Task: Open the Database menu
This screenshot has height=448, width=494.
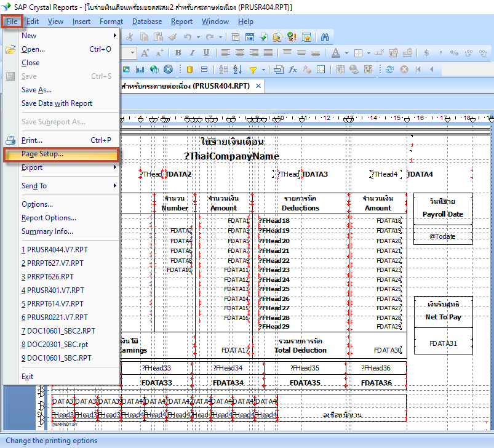Action: [147, 22]
